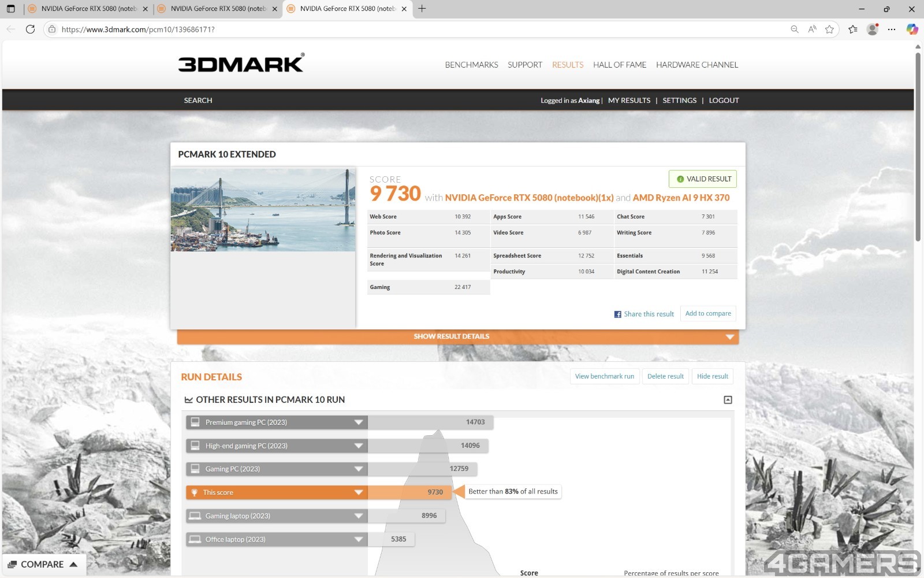The width and height of the screenshot is (924, 578).
Task: Click the 14703 Premium gaming PC bar
Action: click(x=430, y=423)
